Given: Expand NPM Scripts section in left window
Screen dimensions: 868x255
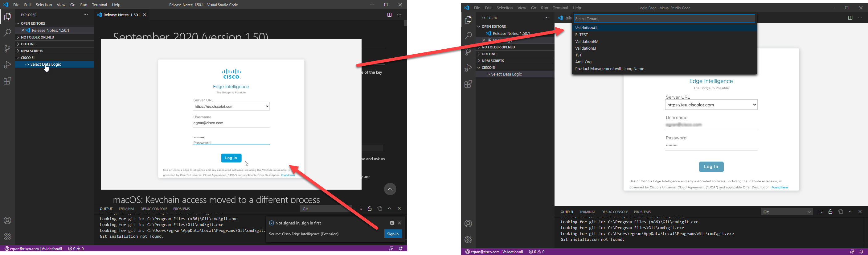Looking at the screenshot, I should (54, 51).
